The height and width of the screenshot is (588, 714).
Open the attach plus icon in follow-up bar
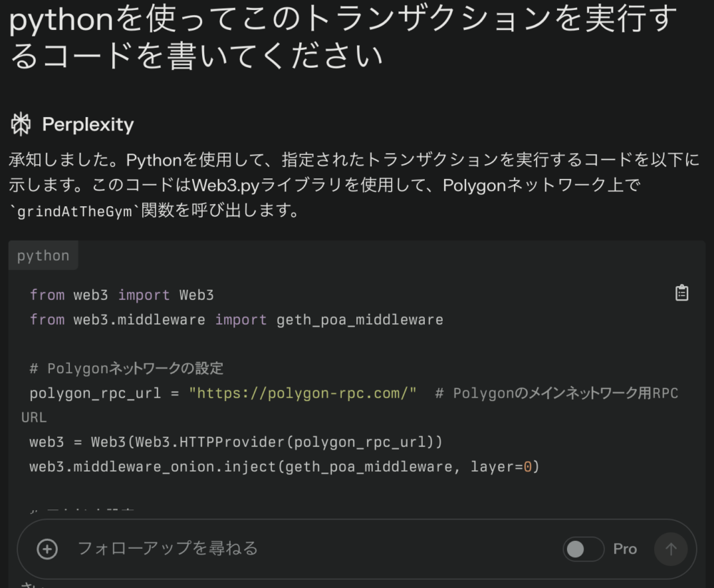click(47, 549)
